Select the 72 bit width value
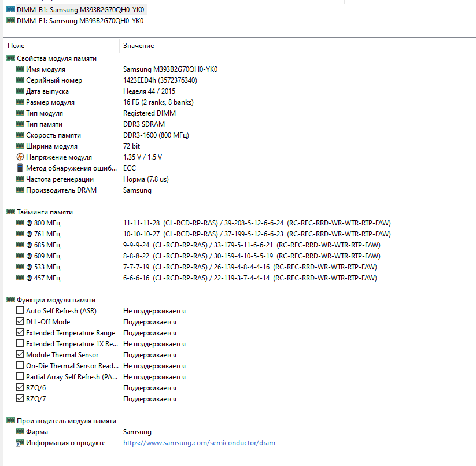This screenshot has height=466, width=476. (x=131, y=146)
